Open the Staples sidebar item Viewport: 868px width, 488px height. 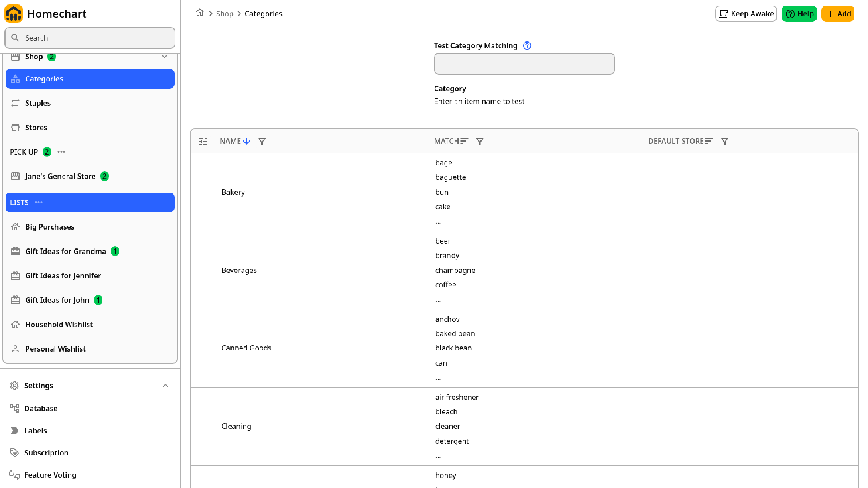pyautogui.click(x=90, y=103)
